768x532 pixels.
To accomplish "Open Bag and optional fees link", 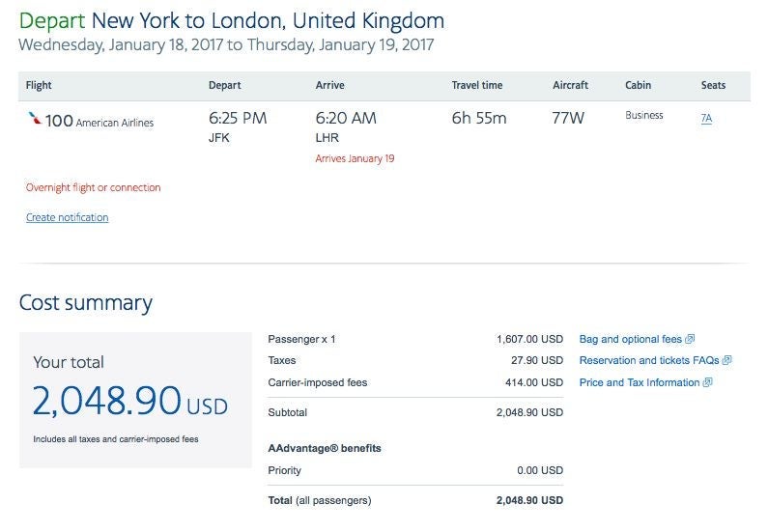I will 630,340.
